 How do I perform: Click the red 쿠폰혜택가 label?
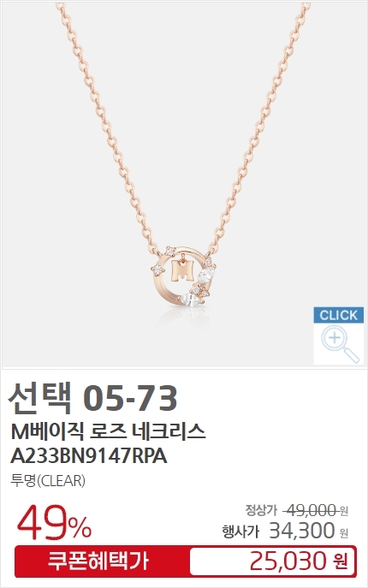[98, 561]
